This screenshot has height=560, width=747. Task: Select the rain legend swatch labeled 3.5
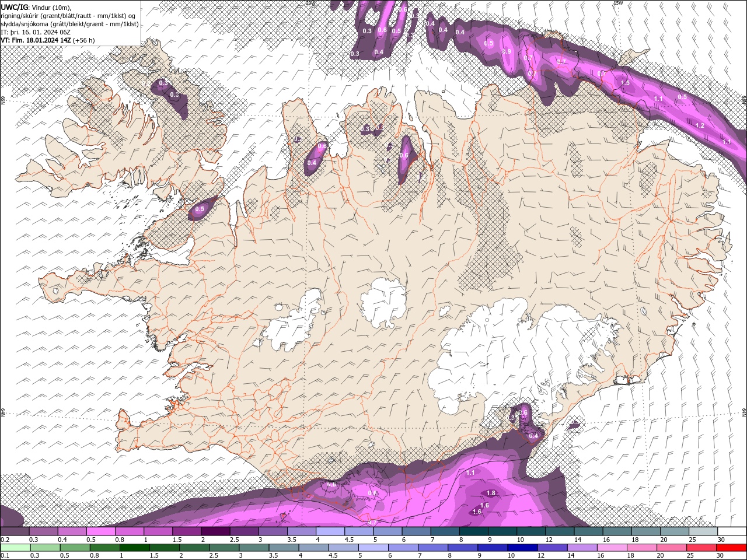(x=283, y=547)
